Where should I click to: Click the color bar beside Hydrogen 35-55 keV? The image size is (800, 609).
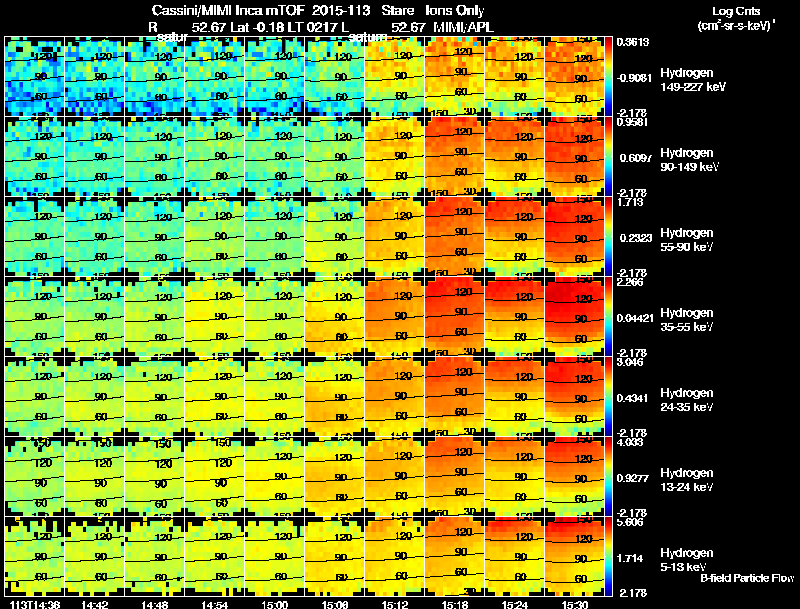tap(608, 317)
